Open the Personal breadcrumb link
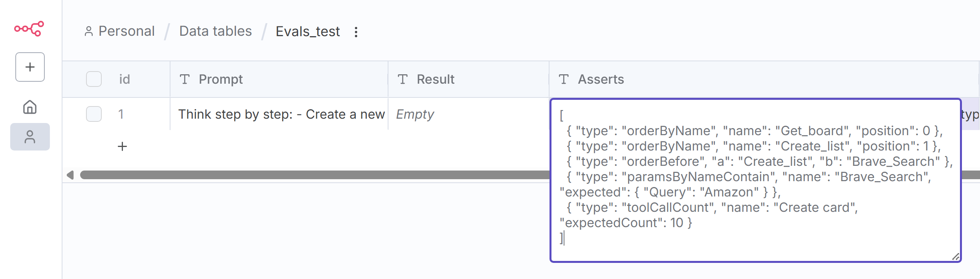The width and height of the screenshot is (980, 279). [x=126, y=31]
